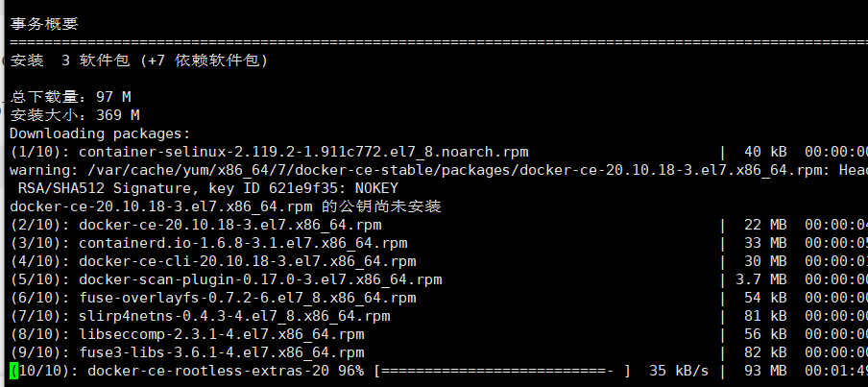The height and width of the screenshot is (387, 868).
Task: Click the containerd.io package filename
Action: (x=243, y=243)
